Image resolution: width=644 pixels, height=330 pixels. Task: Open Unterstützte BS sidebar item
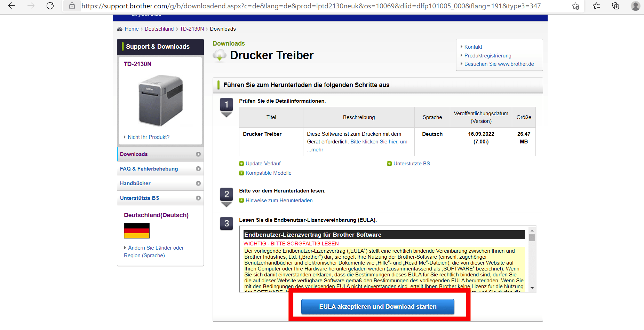(160, 198)
